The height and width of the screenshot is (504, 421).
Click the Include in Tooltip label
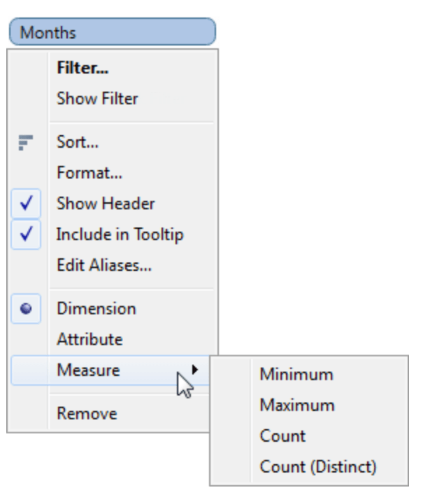(x=120, y=234)
